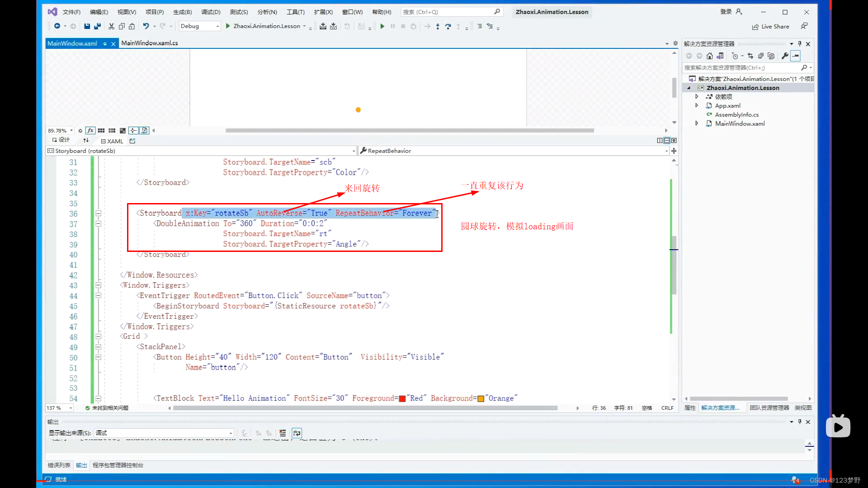Click the word wrap icon in Output
868x488 pixels.
coord(297,433)
